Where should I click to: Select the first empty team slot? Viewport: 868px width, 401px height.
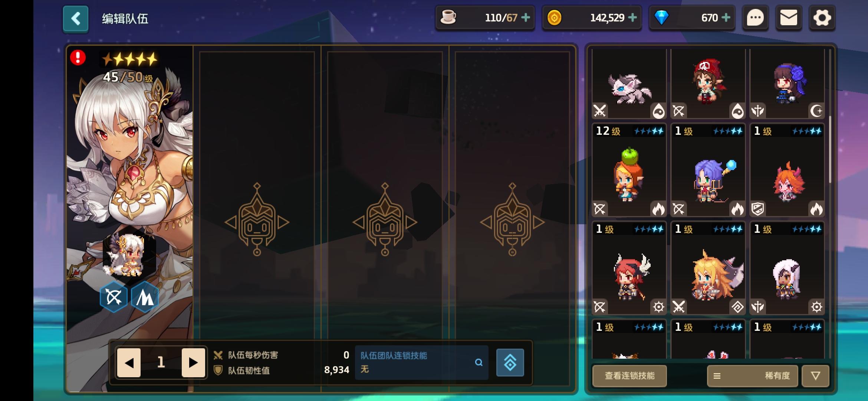pyautogui.click(x=257, y=219)
